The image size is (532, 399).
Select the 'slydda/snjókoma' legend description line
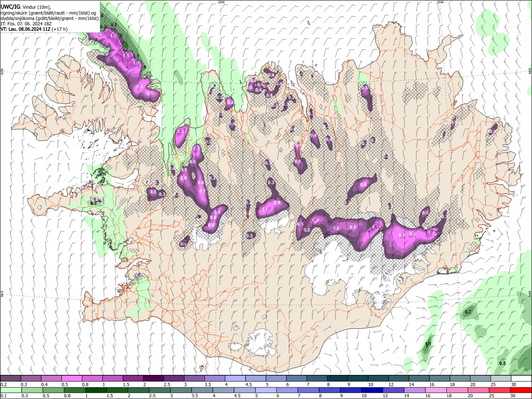[x=49, y=18]
